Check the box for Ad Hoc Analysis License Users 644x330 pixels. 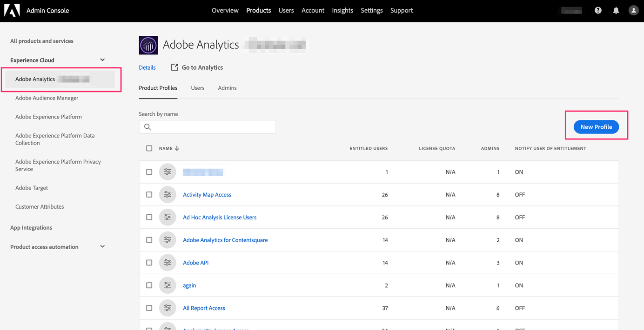point(149,218)
